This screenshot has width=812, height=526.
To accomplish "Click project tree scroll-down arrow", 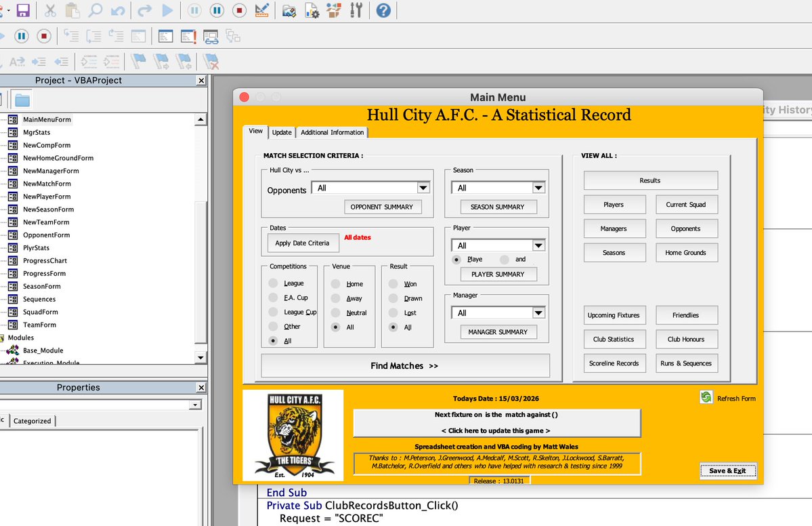I will pyautogui.click(x=200, y=357).
